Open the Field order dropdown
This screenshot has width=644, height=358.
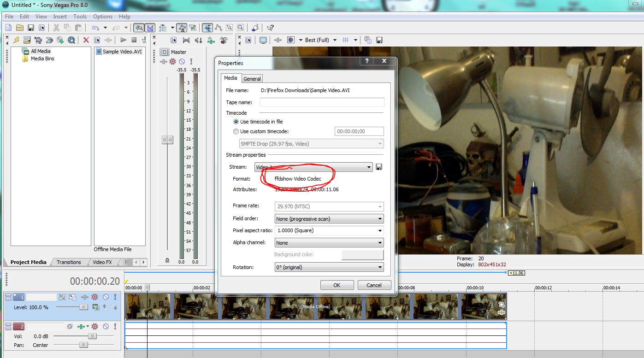tap(329, 219)
